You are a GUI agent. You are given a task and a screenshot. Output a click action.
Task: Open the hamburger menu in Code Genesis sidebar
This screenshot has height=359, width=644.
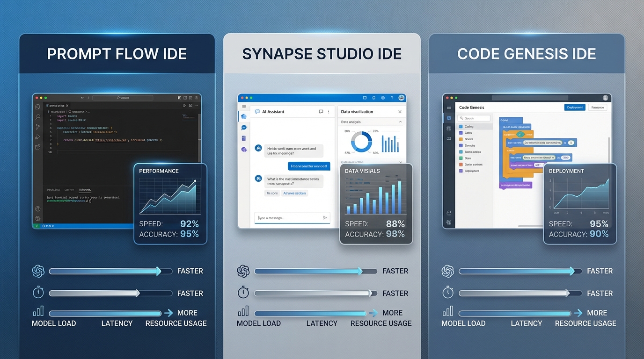pyautogui.click(x=449, y=107)
